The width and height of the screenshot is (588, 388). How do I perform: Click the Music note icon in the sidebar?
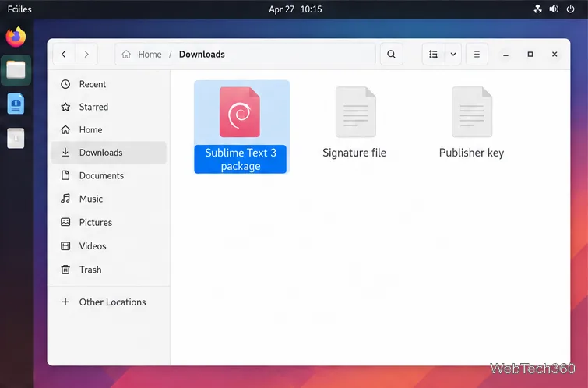[x=65, y=199]
